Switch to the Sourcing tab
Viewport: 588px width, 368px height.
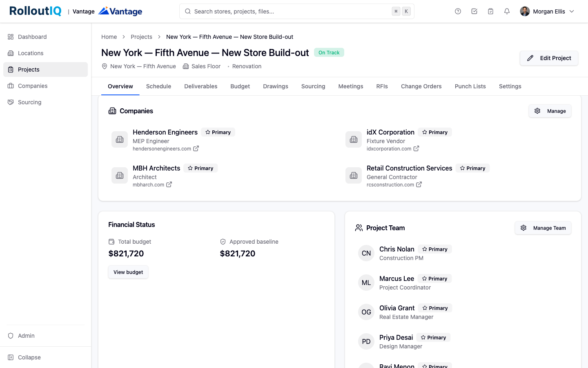click(313, 86)
